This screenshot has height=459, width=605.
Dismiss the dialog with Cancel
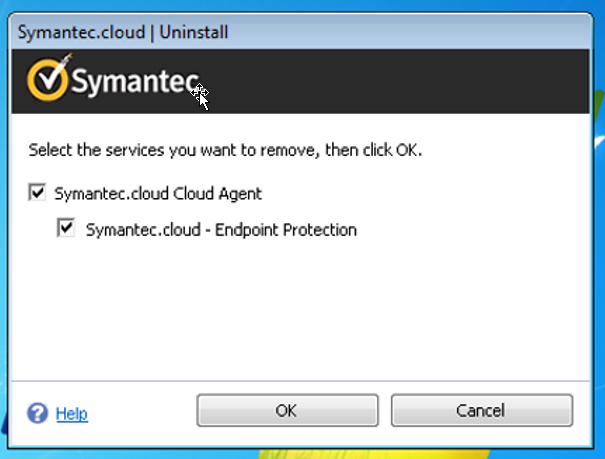click(x=482, y=410)
